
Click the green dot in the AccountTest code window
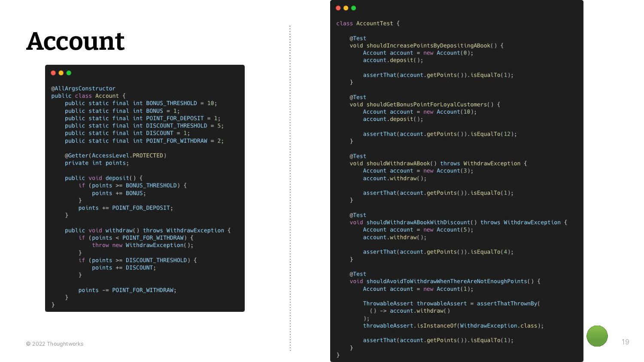354,8
